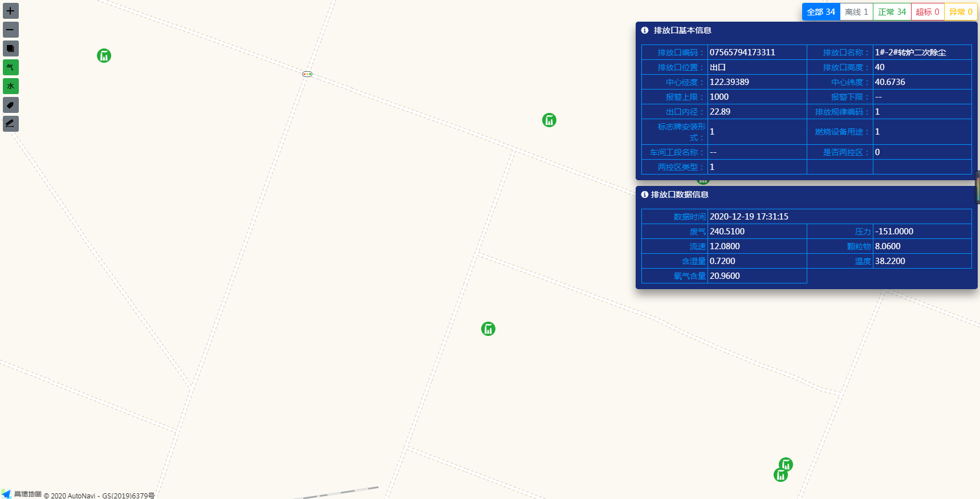
Task: Show over-limit outlets via 超标 0
Action: click(927, 12)
